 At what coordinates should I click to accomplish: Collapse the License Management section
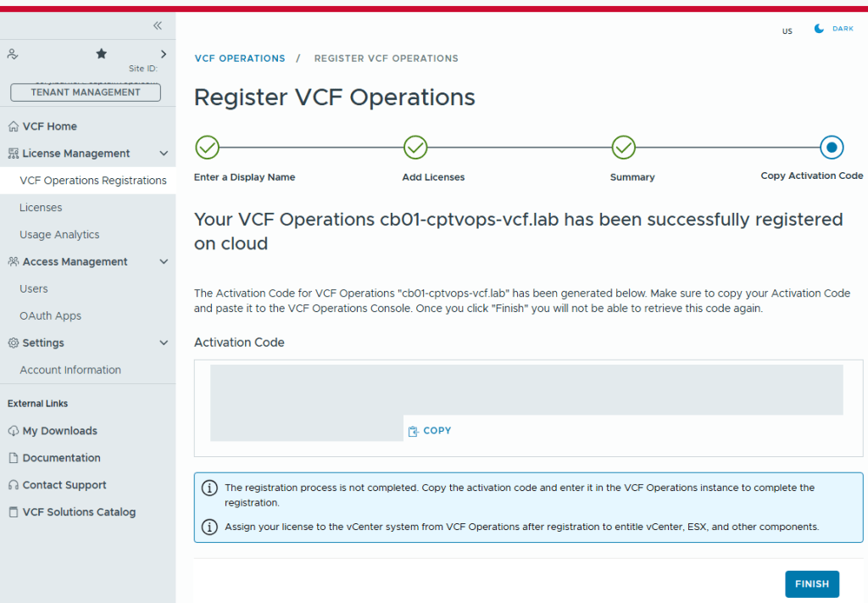(164, 154)
